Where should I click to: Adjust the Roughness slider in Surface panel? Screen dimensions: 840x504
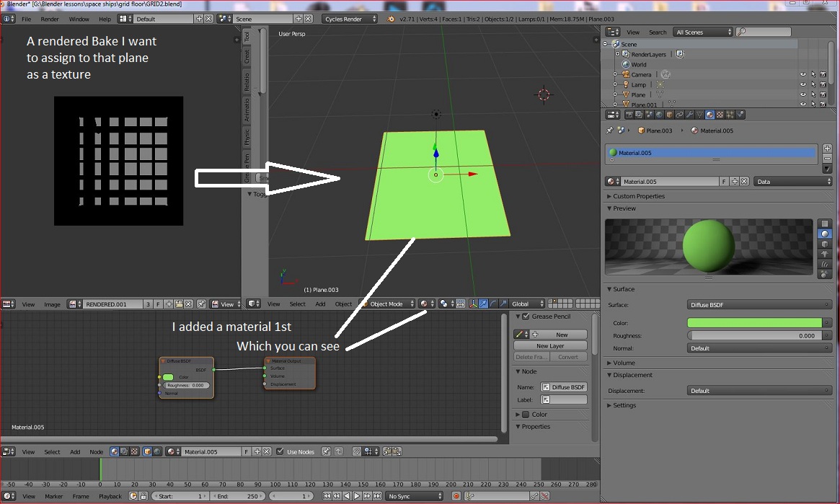coord(754,335)
